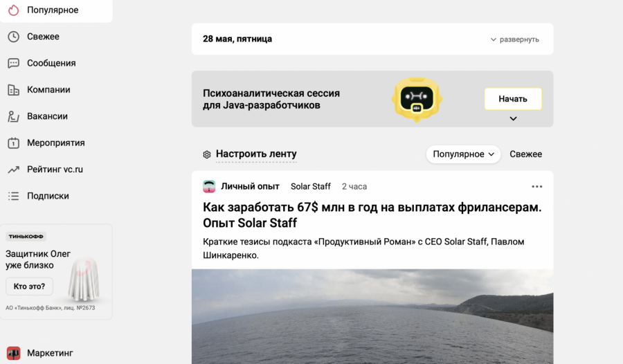Viewport: 623px width, 364px height.
Task: Open the Маркетинг section in sidebar
Action: (50, 353)
